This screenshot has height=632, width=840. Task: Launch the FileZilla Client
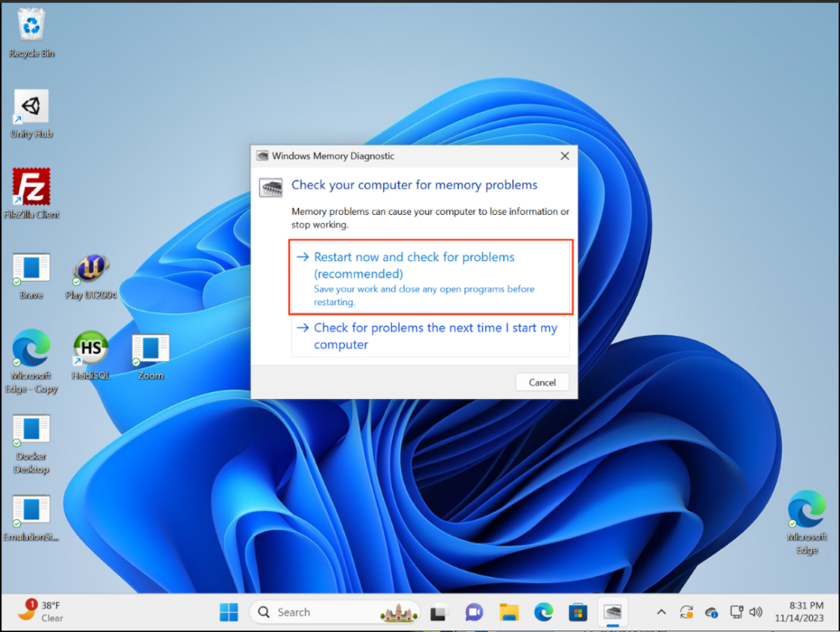click(x=31, y=188)
